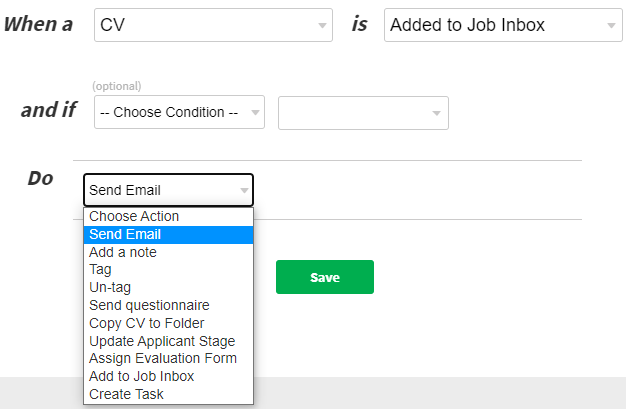The height and width of the screenshot is (409, 626).
Task: Open the empty condition value dropdown
Action: (x=363, y=112)
